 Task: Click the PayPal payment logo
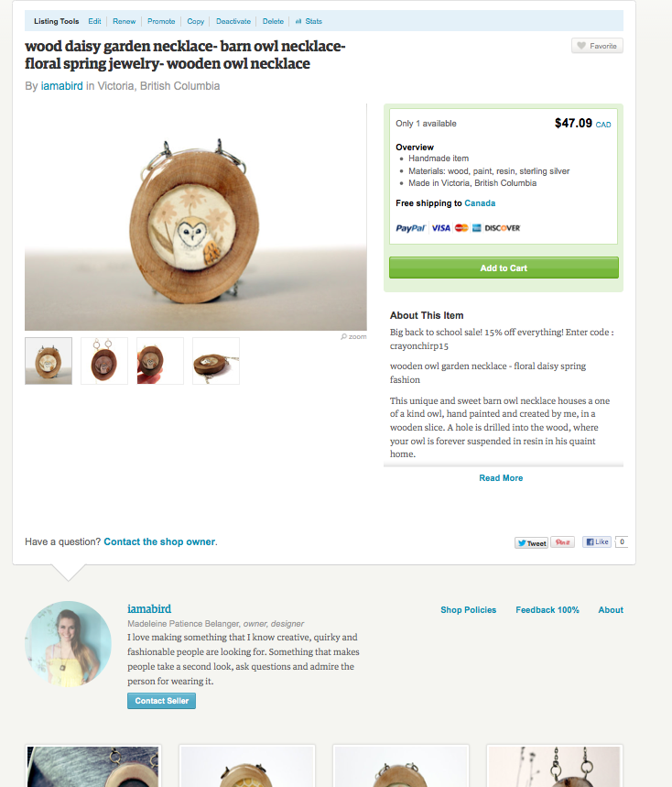(411, 228)
